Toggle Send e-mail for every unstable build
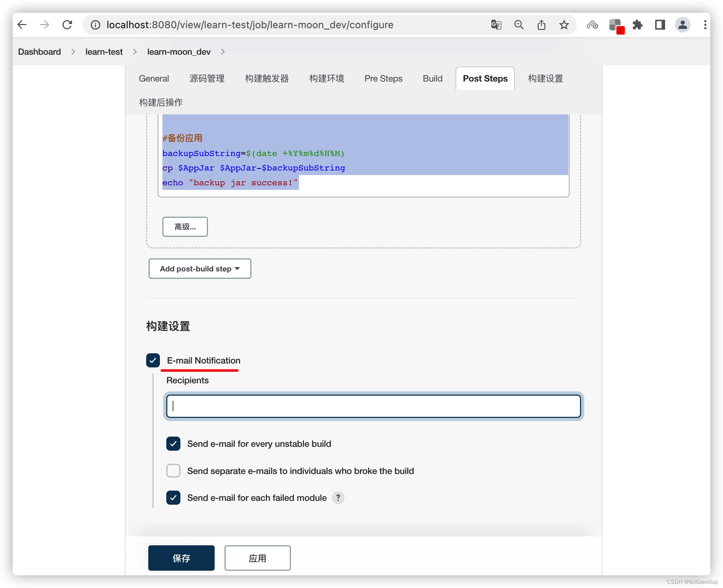The height and width of the screenshot is (588, 723). point(173,444)
